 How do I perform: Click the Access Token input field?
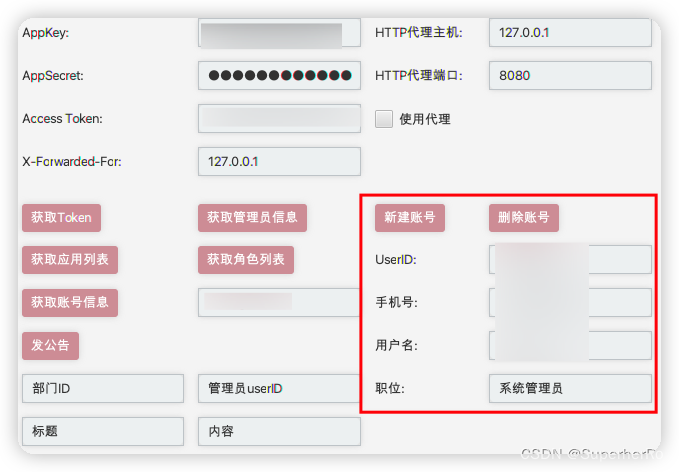[279, 118]
